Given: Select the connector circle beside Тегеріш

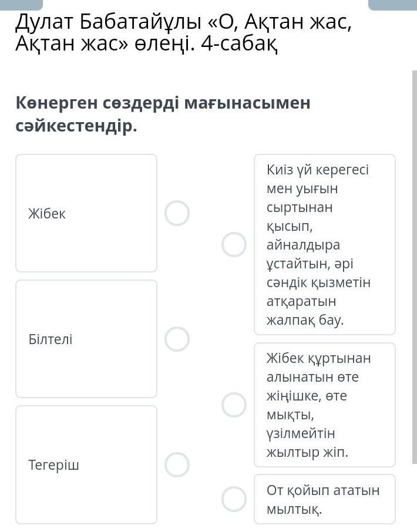Looking at the screenshot, I should tap(177, 464).
